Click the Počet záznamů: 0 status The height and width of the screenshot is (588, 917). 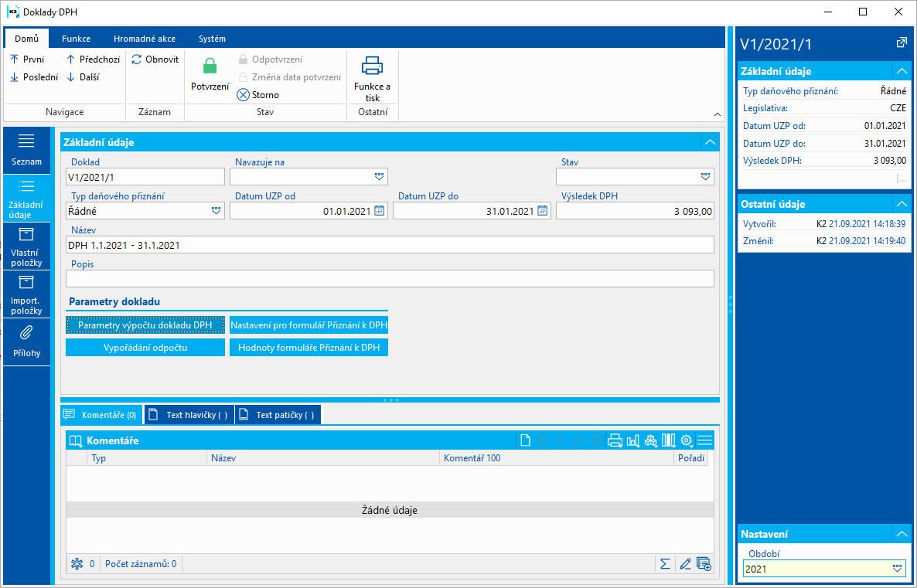(141, 564)
